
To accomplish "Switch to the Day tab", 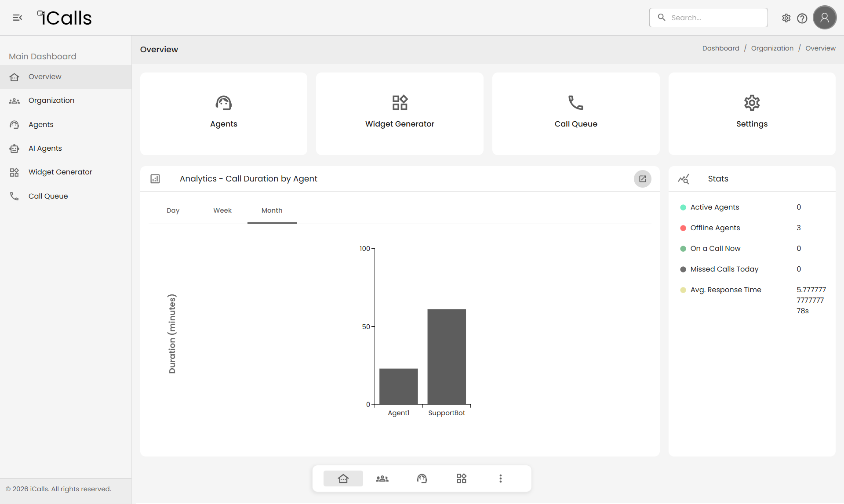I will tap(173, 210).
